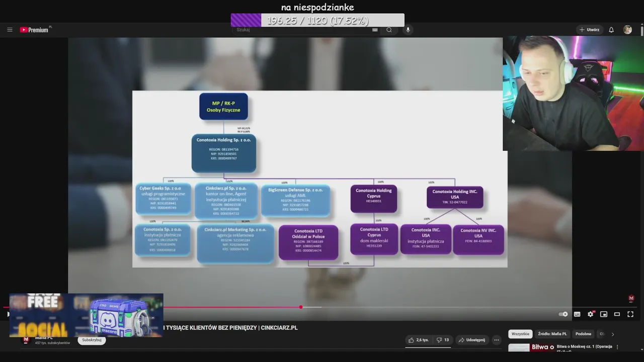
Task: Open Bitwa o Moskwę recommended video thumbnail
Action: [x=531, y=347]
